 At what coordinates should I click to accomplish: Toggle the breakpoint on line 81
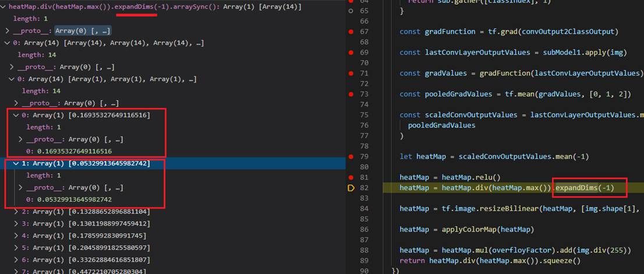[351, 177]
